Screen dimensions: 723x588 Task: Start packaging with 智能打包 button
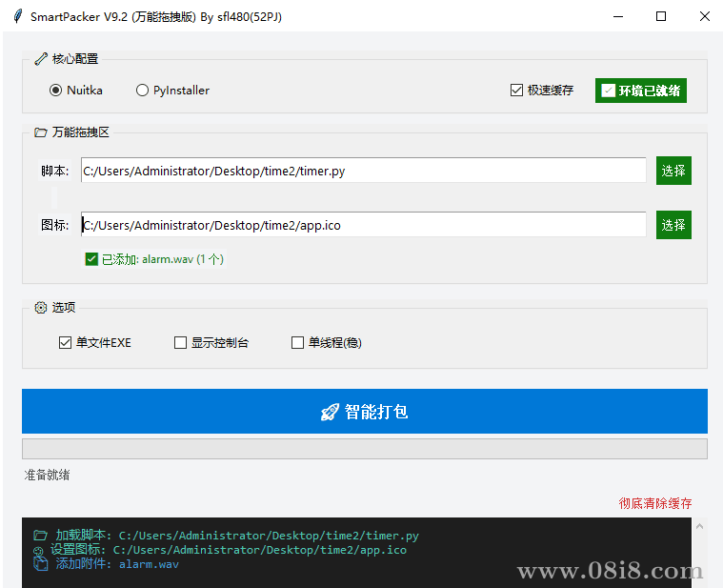[364, 411]
